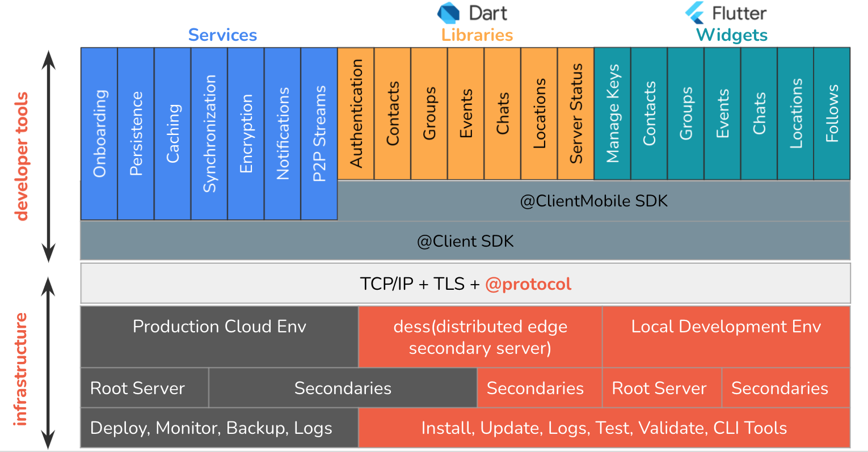
Task: Select the Persistence service block
Action: (136, 134)
